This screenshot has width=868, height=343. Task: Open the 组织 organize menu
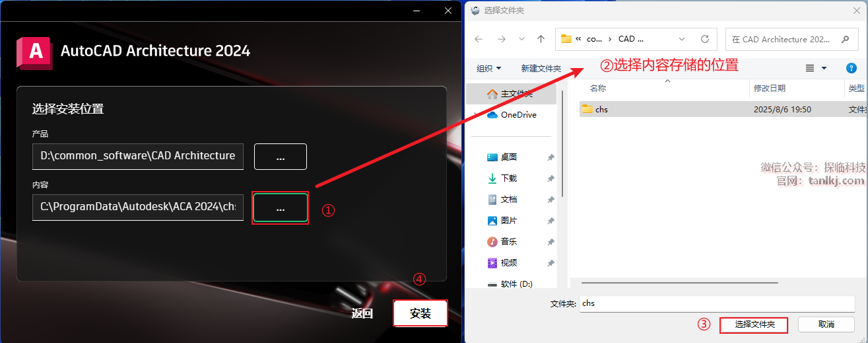pyautogui.click(x=489, y=68)
